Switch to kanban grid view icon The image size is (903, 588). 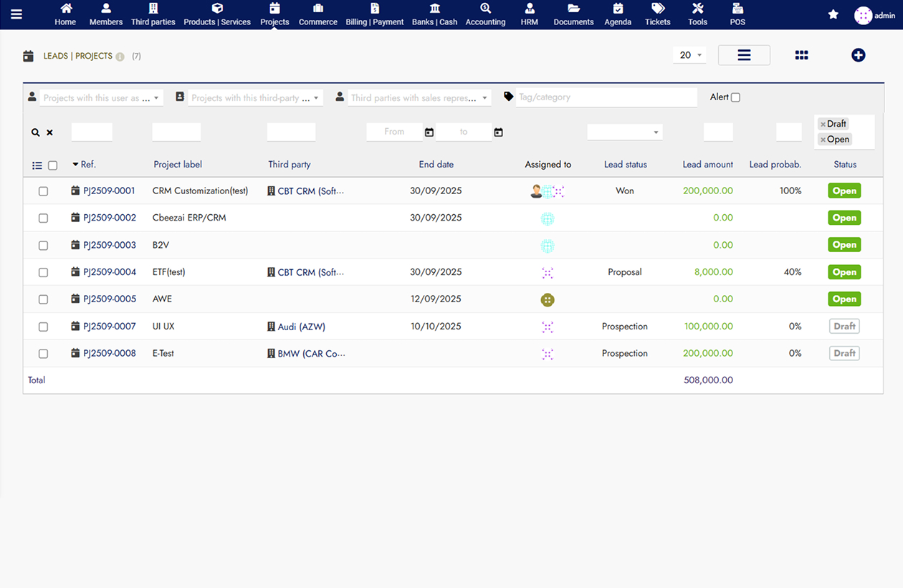pyautogui.click(x=801, y=55)
